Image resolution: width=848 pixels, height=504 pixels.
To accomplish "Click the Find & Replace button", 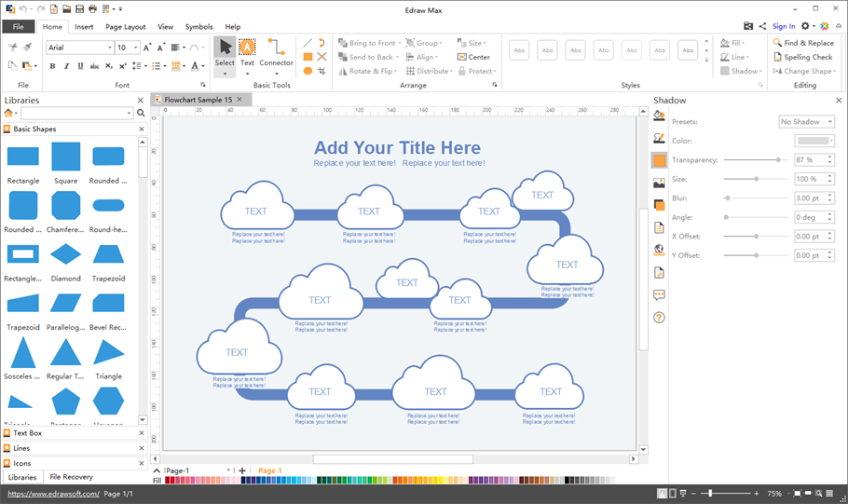I will [x=802, y=43].
